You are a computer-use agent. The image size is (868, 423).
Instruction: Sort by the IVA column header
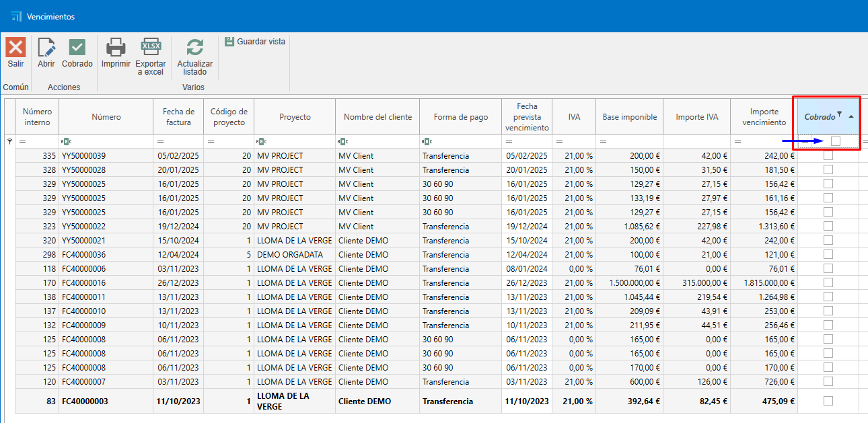coord(574,116)
